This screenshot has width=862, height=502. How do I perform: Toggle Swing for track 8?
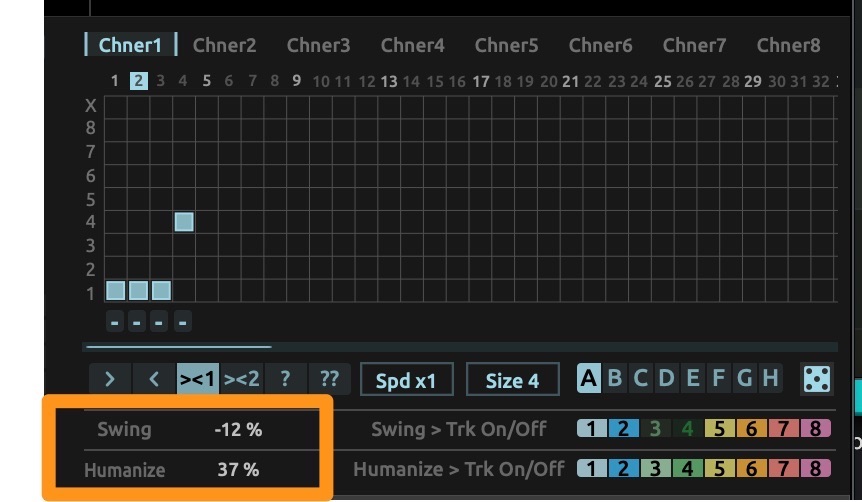click(x=816, y=430)
